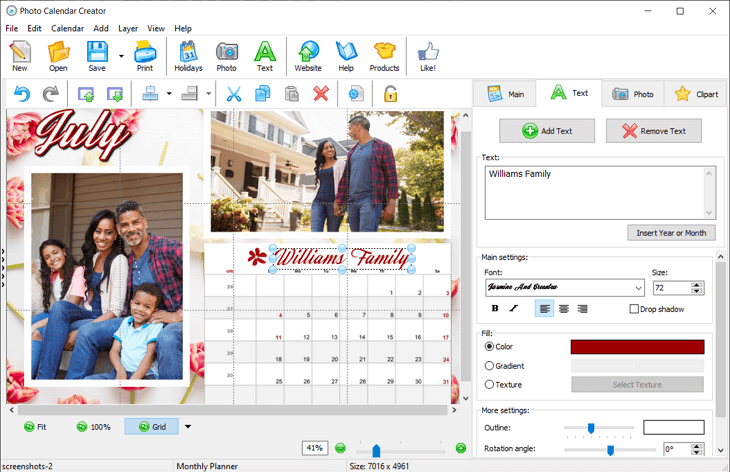Toggle italic text formatting

pos(514,309)
